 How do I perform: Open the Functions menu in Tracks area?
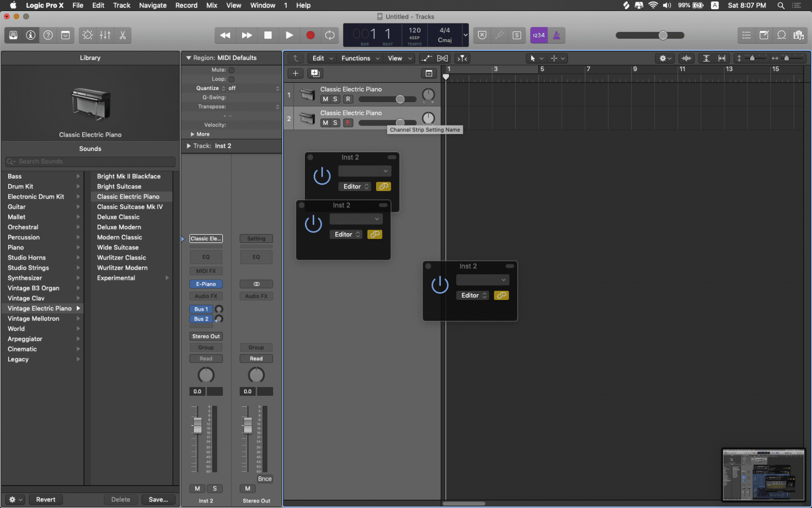pyautogui.click(x=360, y=58)
